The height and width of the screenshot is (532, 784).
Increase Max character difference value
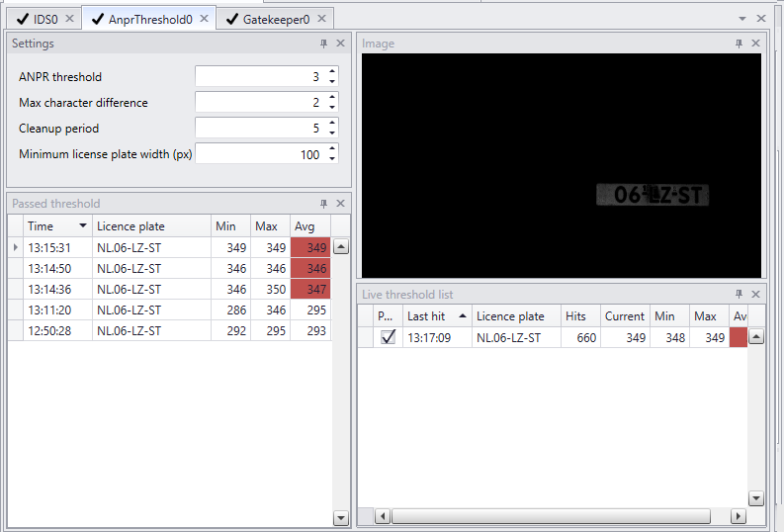pyautogui.click(x=332, y=97)
